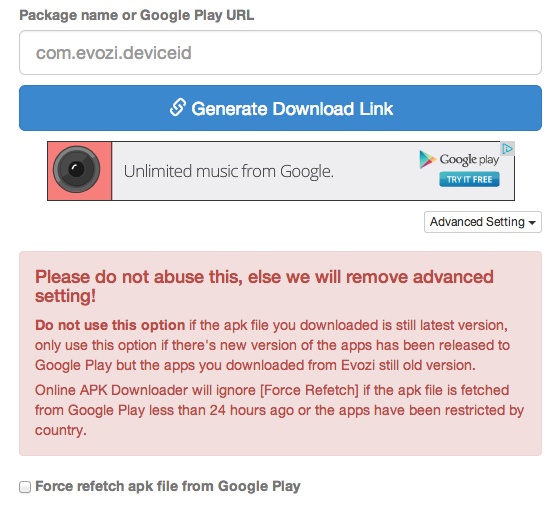Focus the package name input field
The image size is (546, 509).
point(280,53)
